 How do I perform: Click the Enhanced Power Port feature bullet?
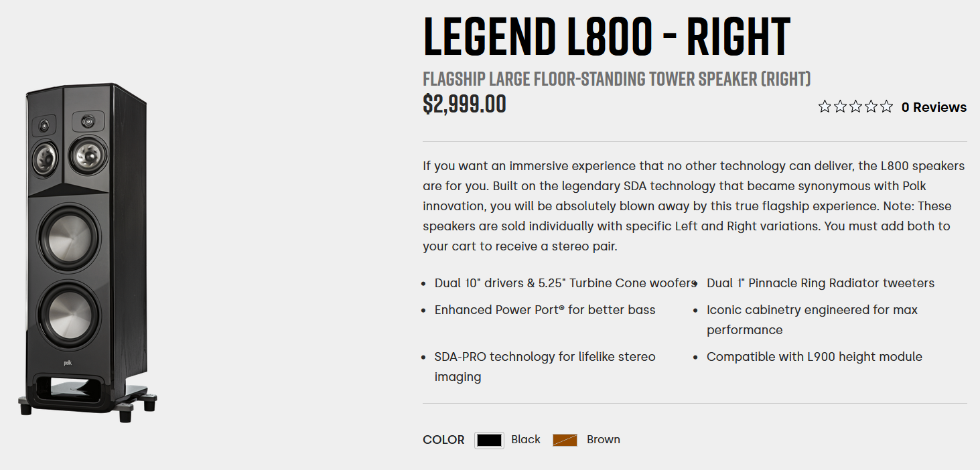545,310
